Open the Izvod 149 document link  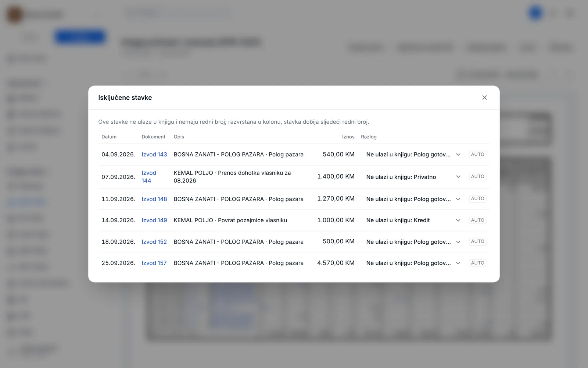tap(154, 220)
